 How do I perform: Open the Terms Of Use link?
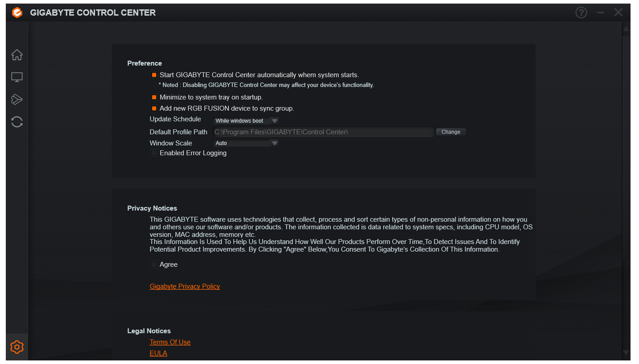coord(170,342)
